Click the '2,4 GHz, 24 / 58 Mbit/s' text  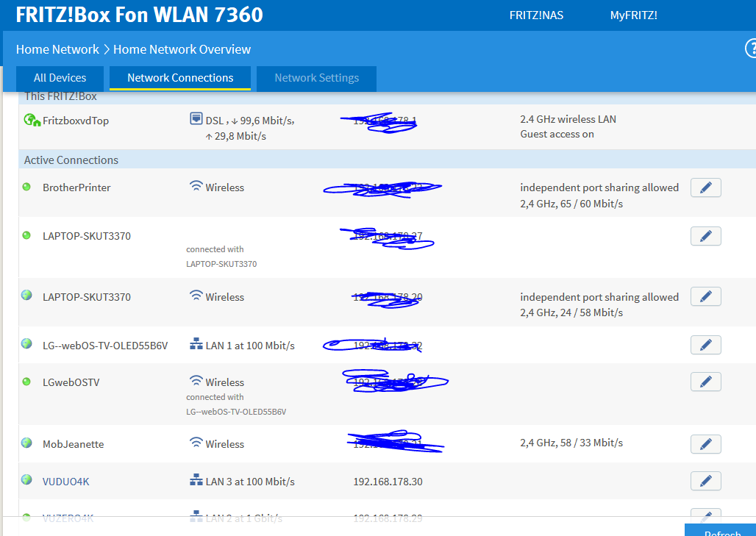pos(571,312)
